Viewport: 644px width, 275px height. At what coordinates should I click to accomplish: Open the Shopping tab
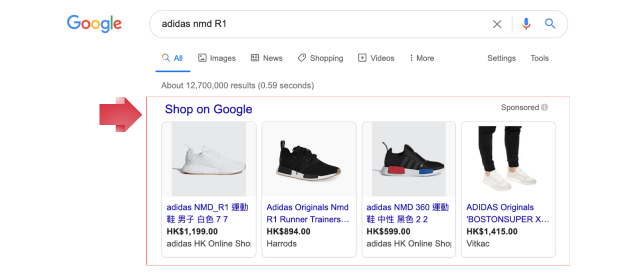pos(320,58)
